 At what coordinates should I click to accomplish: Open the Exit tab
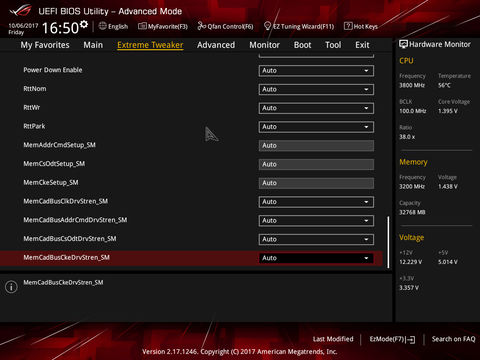(362, 45)
